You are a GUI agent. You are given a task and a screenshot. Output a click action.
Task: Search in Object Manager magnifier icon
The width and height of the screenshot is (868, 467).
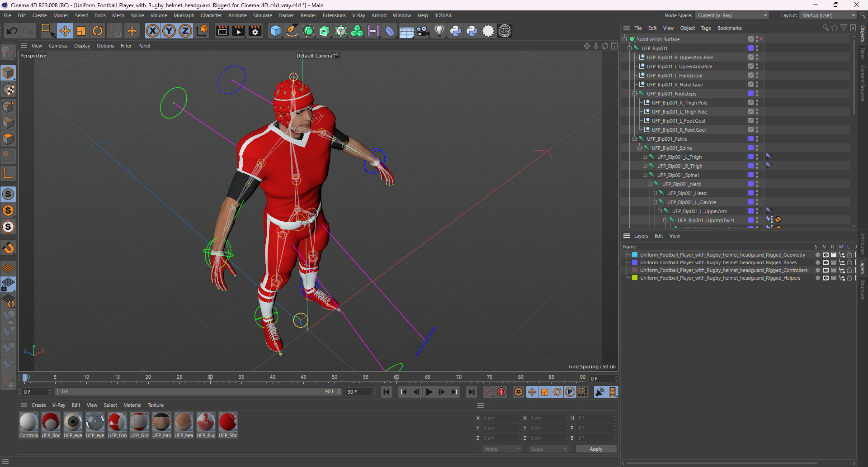pos(826,28)
